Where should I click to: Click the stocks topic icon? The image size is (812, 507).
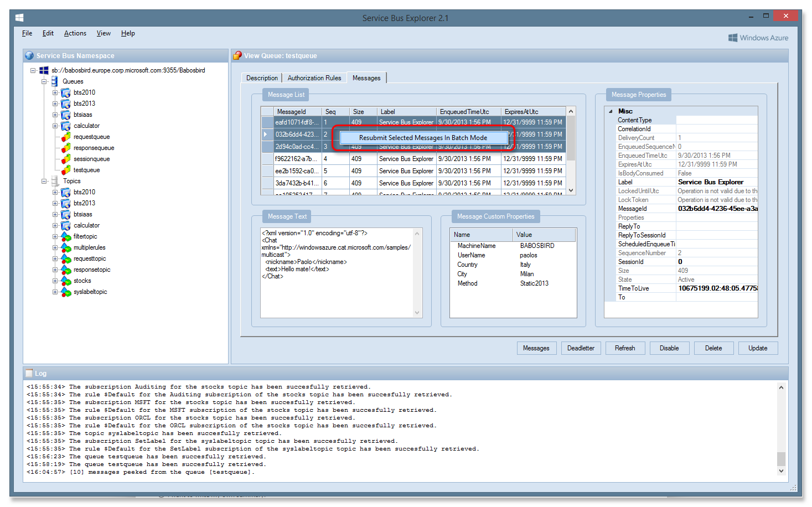66,281
